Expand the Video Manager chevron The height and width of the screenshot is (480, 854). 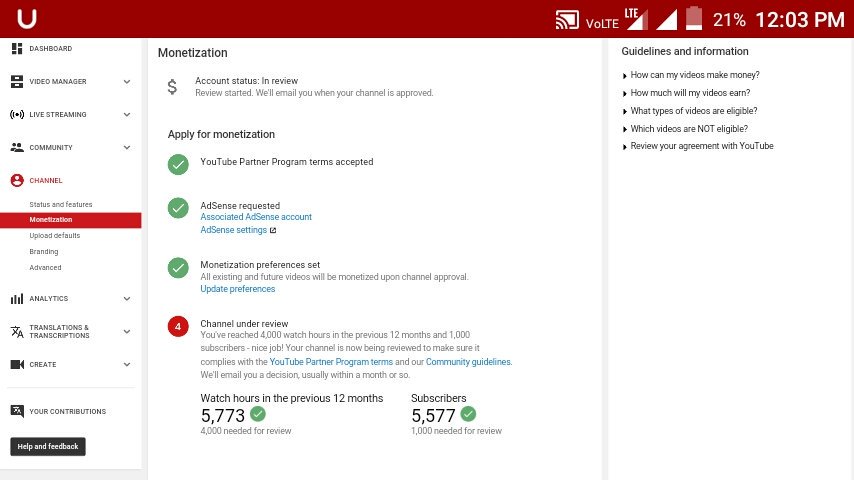point(127,82)
